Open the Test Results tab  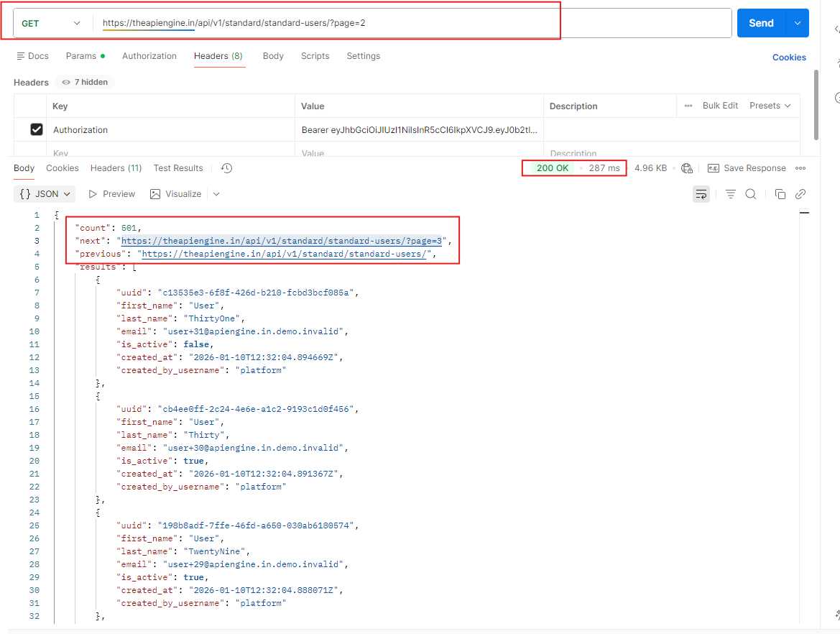(x=178, y=168)
